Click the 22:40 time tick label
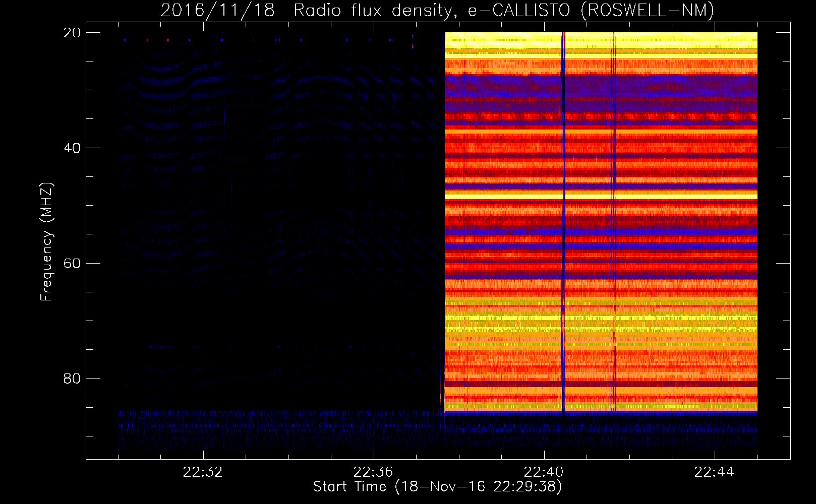Viewport: 816px width, 504px height. (544, 472)
